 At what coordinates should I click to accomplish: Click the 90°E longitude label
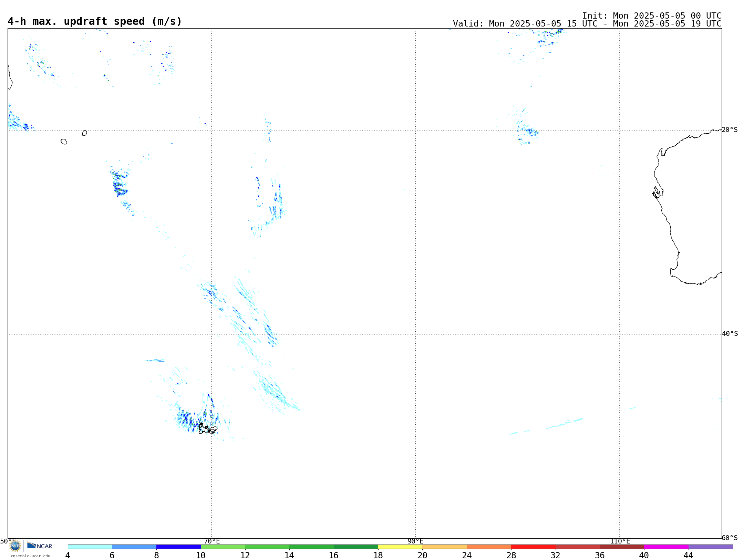(415, 541)
